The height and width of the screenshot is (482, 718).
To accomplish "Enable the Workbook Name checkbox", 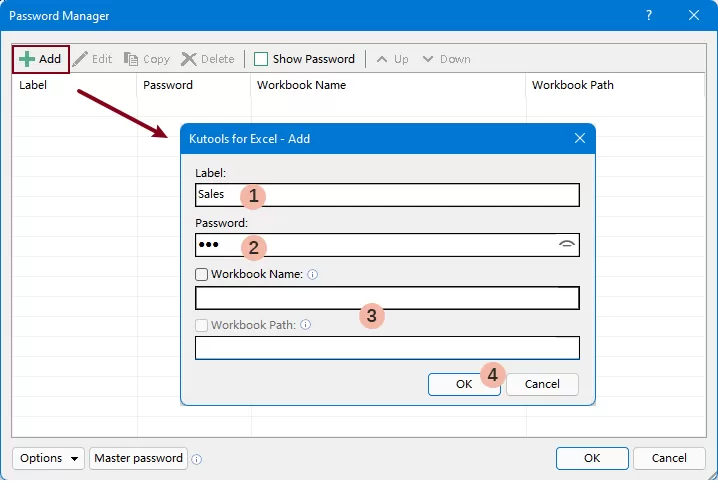I will pyautogui.click(x=201, y=274).
